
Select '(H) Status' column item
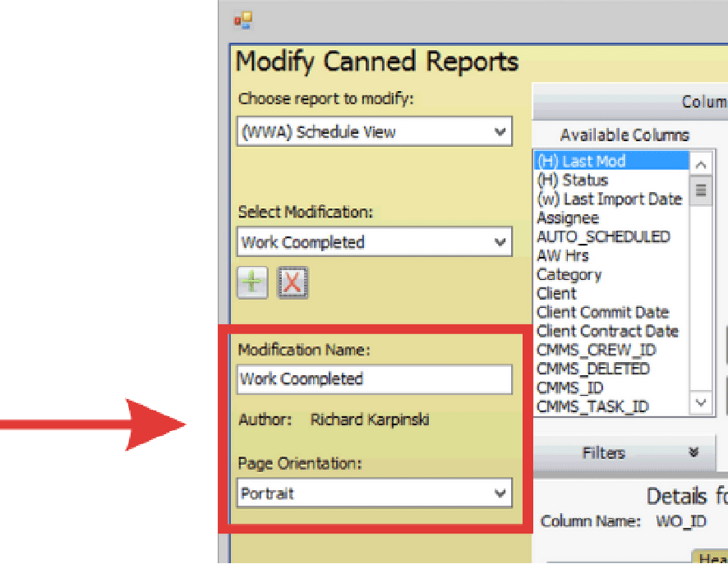tap(573, 180)
